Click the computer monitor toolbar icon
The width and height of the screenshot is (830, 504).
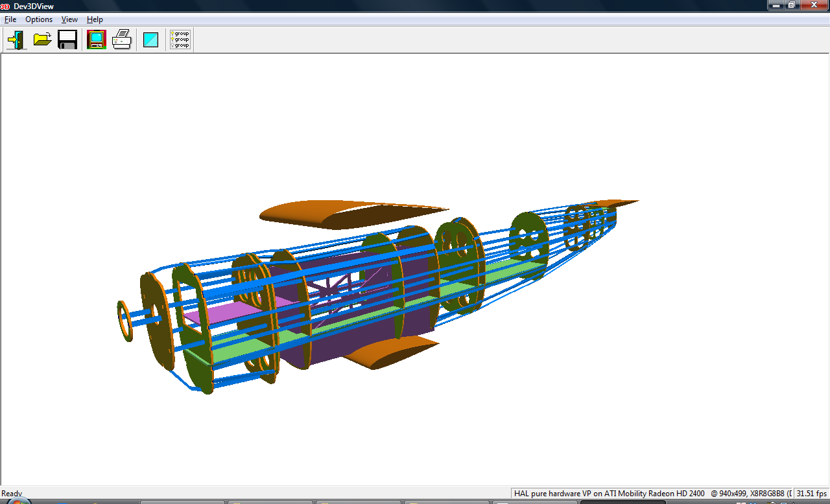click(x=96, y=40)
